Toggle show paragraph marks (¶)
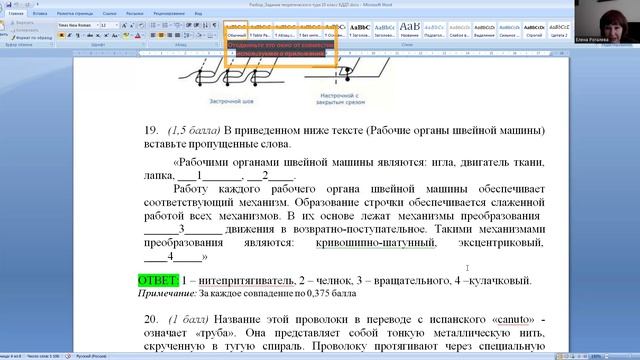Screen dimensions: 640x360 [x=214, y=25]
